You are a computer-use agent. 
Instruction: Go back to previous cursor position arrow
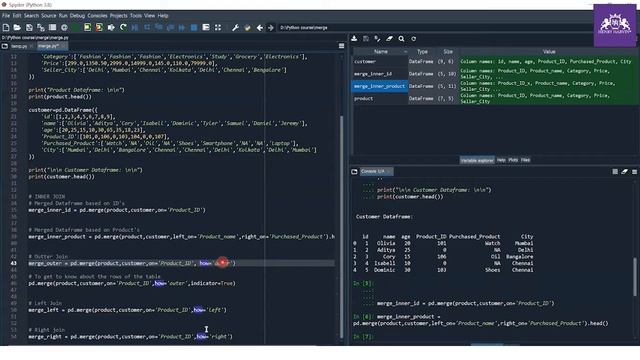(260, 27)
